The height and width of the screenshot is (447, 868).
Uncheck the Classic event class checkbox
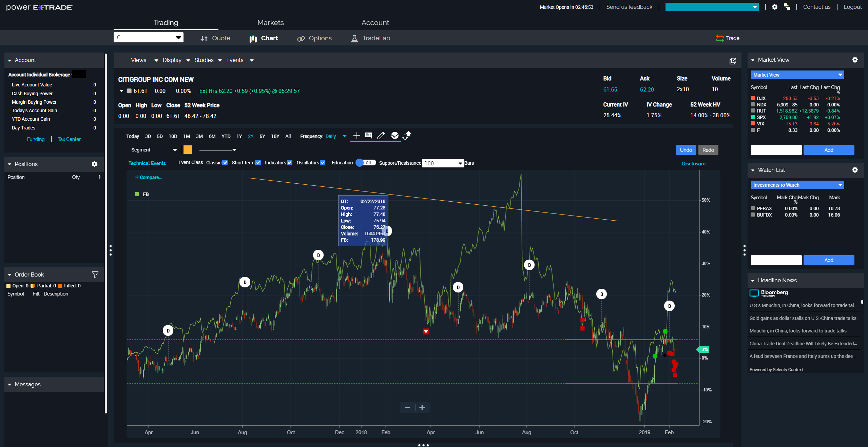pyautogui.click(x=225, y=163)
